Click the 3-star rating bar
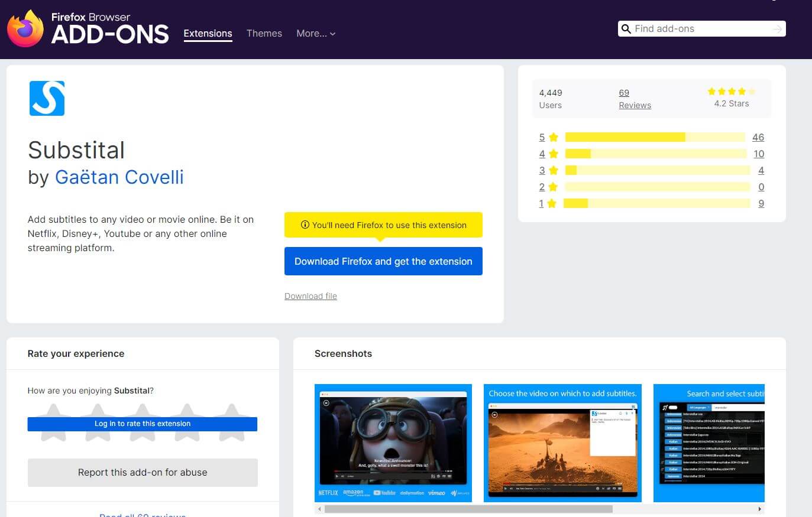This screenshot has height=517, width=812. (658, 170)
